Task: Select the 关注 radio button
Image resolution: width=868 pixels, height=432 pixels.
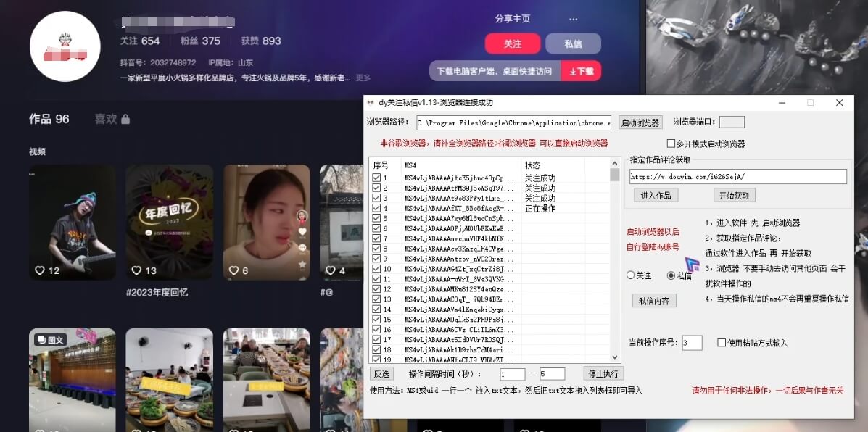Action: click(632, 276)
